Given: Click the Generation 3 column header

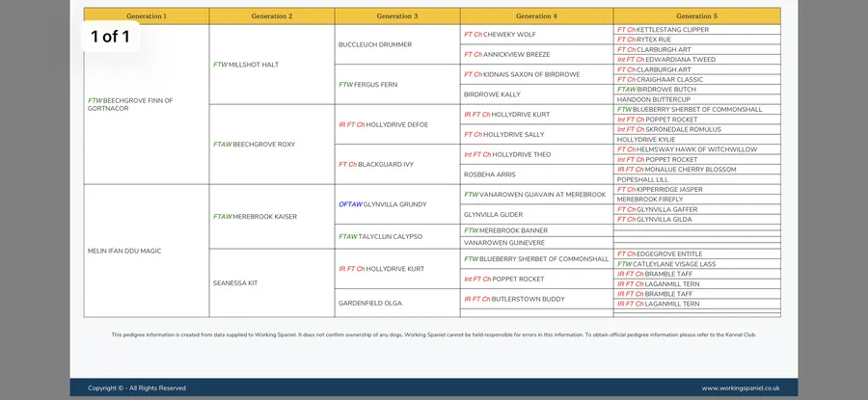Looking at the screenshot, I should [x=397, y=16].
